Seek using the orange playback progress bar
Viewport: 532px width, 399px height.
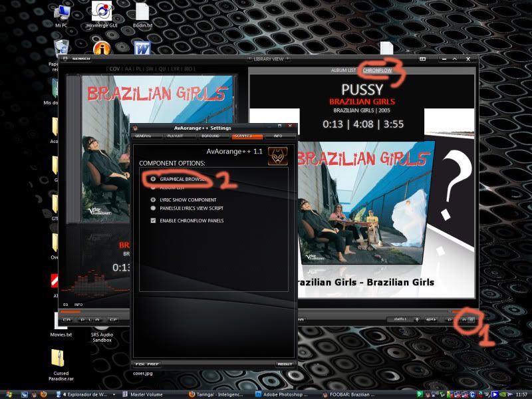(70, 311)
